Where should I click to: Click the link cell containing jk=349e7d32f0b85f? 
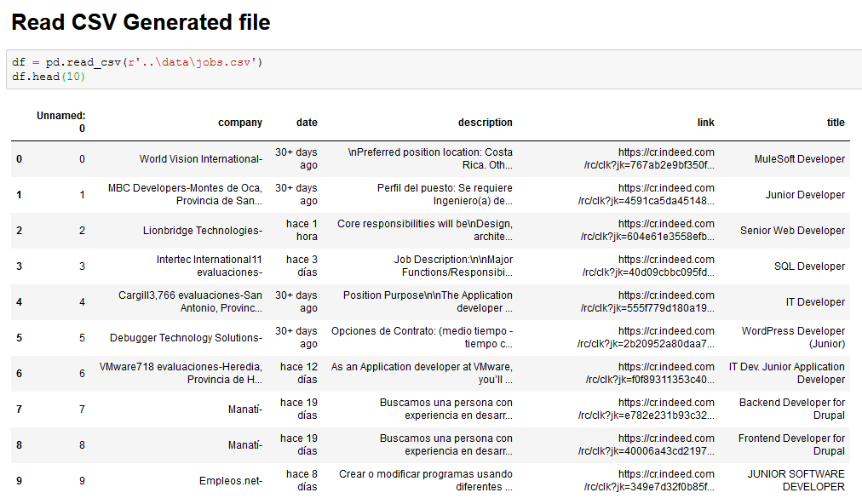[649, 480]
